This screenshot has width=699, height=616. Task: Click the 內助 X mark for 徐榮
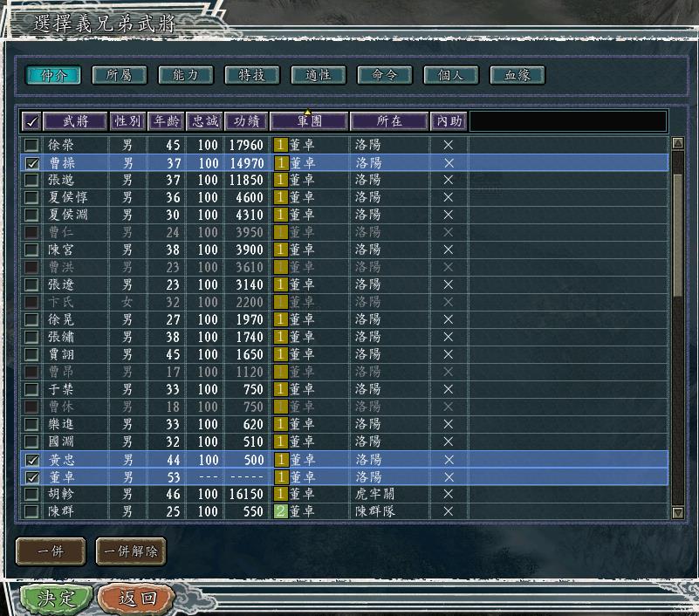click(x=449, y=145)
